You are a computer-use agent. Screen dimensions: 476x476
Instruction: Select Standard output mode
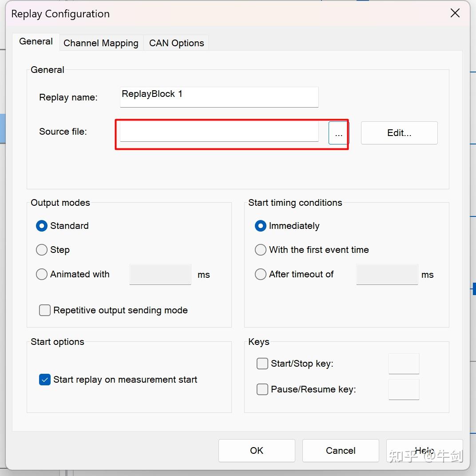click(x=42, y=226)
